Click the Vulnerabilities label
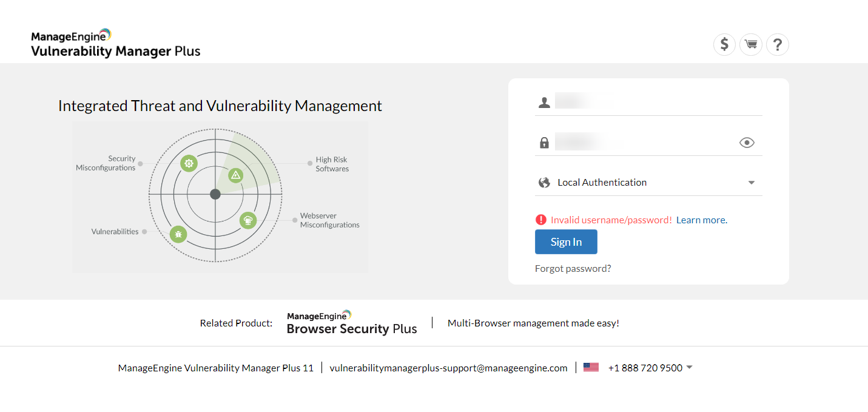Image resolution: width=868 pixels, height=412 pixels. [115, 232]
